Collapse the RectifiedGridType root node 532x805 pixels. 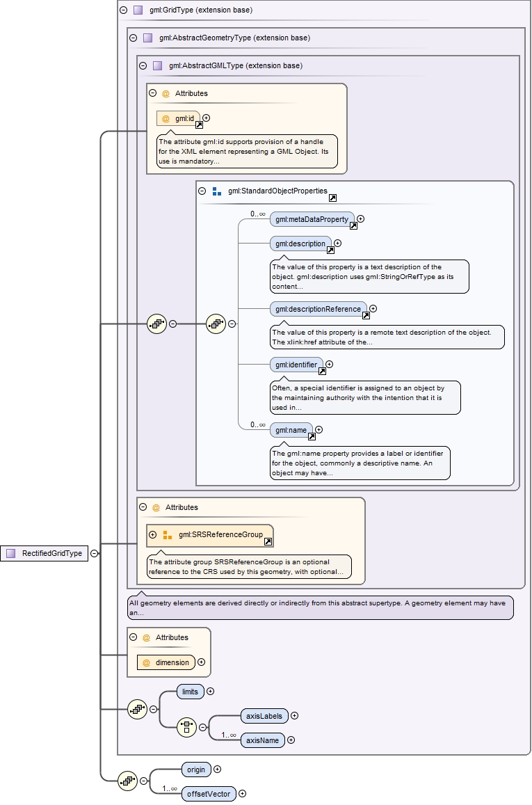coord(95,553)
